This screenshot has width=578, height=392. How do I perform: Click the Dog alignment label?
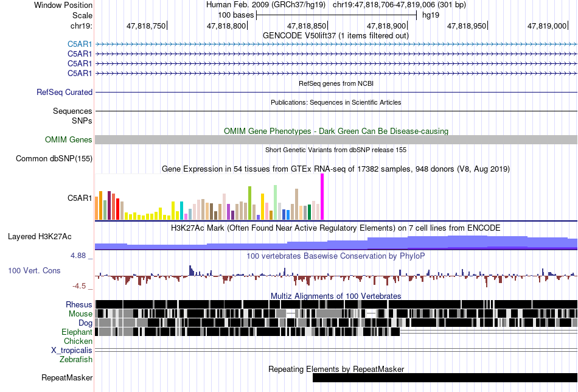coord(85,323)
